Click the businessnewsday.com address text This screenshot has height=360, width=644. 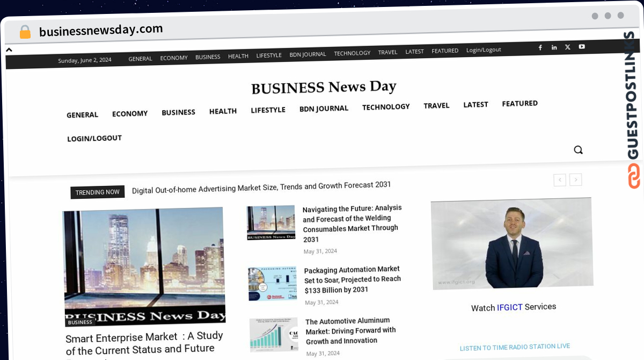tap(101, 30)
